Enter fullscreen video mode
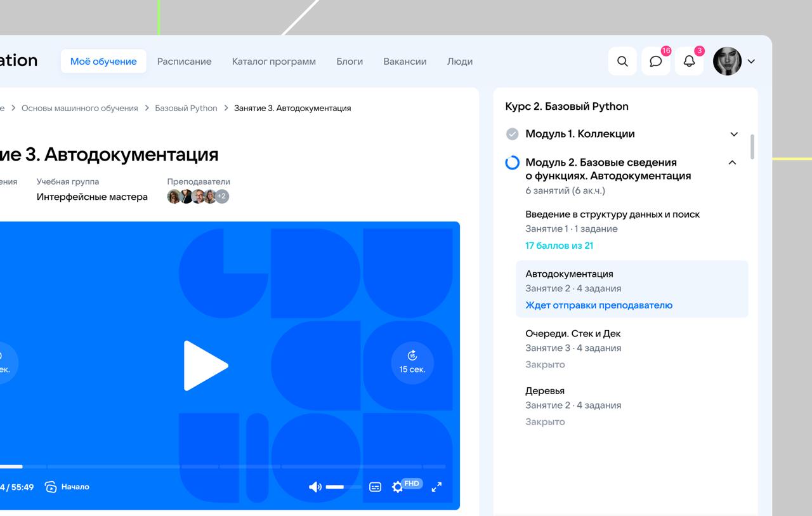 [436, 487]
